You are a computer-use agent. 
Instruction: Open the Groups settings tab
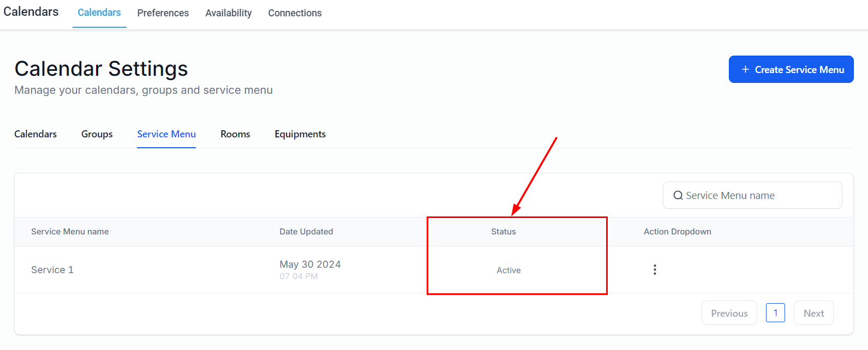(97, 134)
